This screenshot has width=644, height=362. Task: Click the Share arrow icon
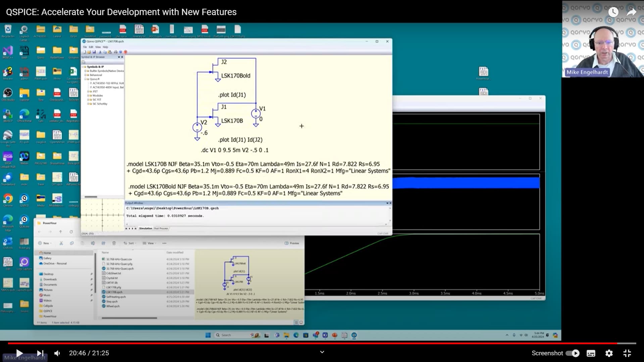pyautogui.click(x=631, y=12)
